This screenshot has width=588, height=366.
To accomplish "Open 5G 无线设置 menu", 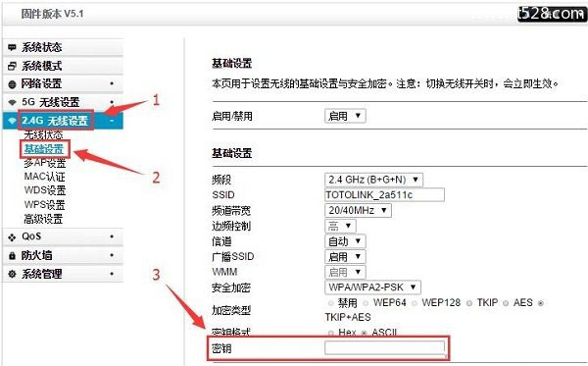I will pos(63,102).
